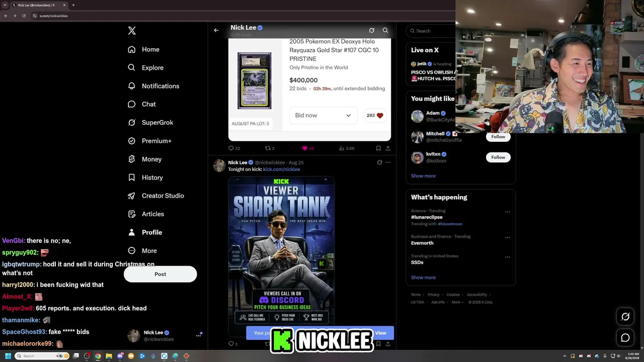The image size is (644, 362).
Task: Open the floating messages button at bottom right
Action: pyautogui.click(x=625, y=338)
